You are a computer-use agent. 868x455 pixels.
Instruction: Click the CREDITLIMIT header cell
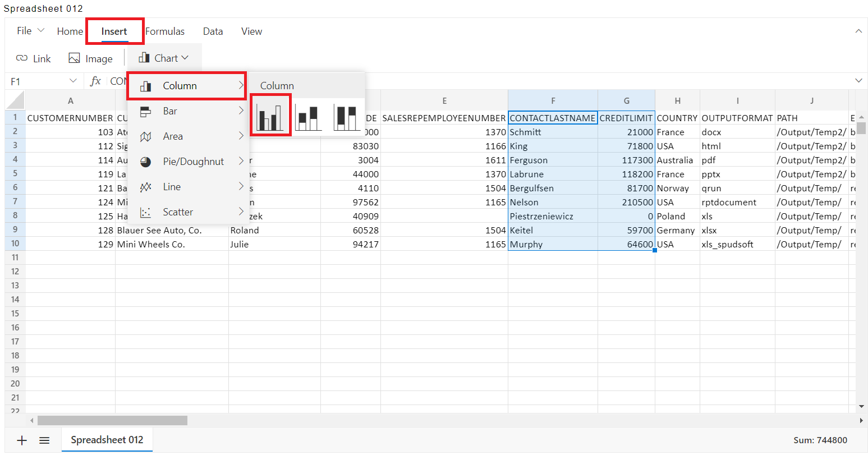626,118
